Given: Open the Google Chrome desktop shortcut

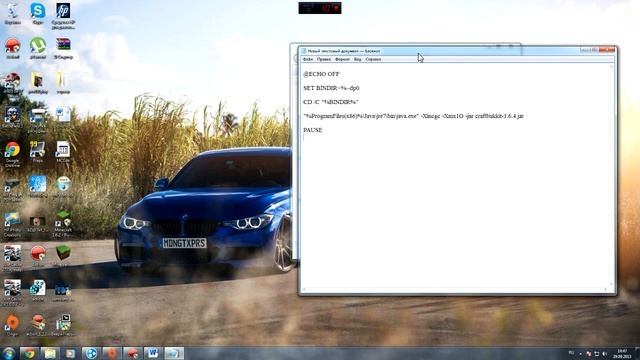Looking at the screenshot, I should click(x=13, y=154).
